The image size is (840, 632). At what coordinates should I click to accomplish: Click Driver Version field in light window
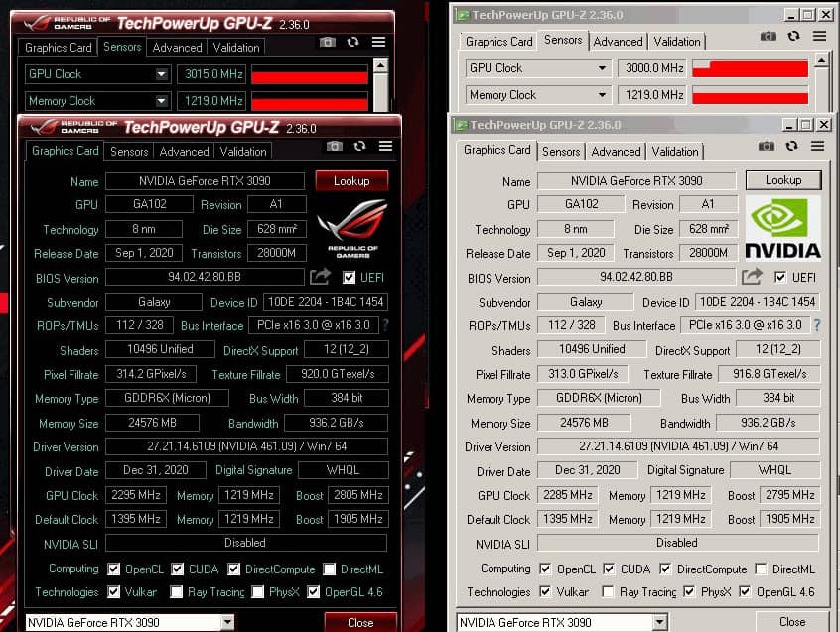coord(679,446)
